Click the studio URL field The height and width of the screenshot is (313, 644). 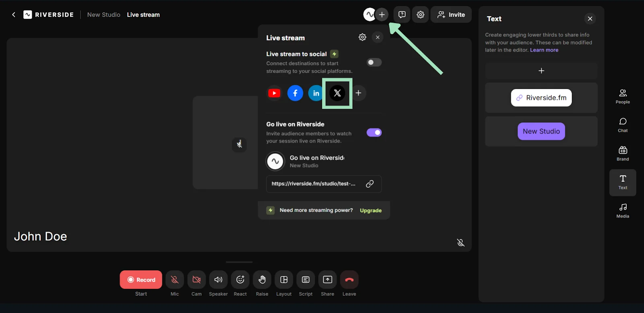[x=324, y=184]
